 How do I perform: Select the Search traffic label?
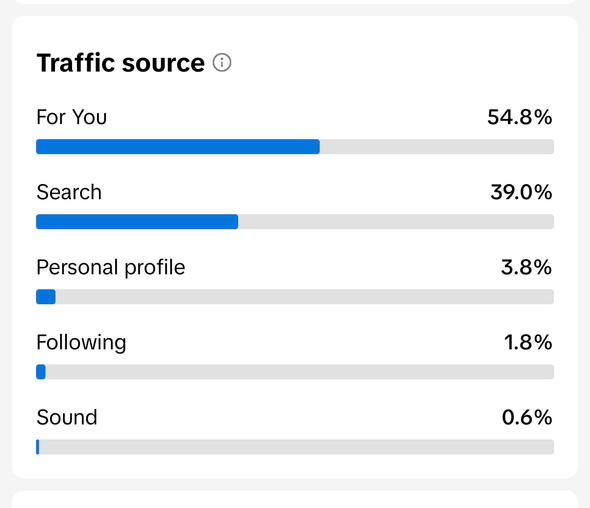tap(69, 192)
